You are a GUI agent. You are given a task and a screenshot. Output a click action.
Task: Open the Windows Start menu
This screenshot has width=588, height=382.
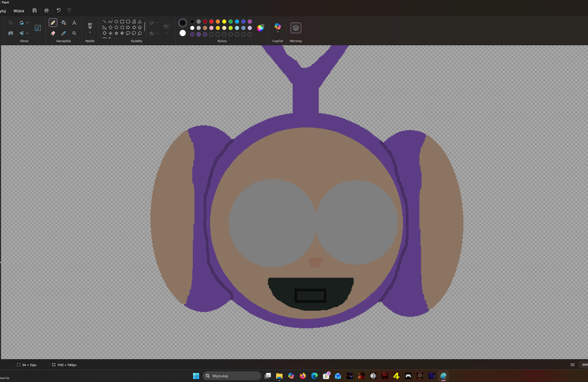196,375
